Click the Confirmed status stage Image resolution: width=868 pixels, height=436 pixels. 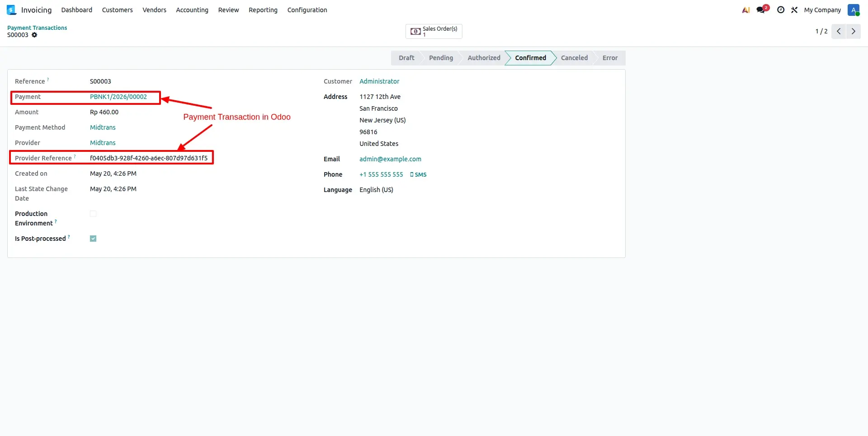click(x=530, y=58)
